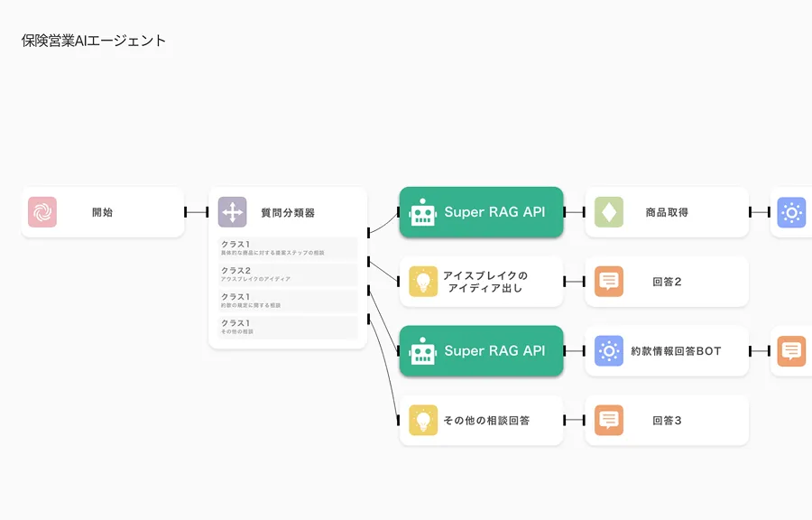812x520 pixels.
Task: Click robot icon on Super RAG API feeding 商品取得
Action: point(423,212)
